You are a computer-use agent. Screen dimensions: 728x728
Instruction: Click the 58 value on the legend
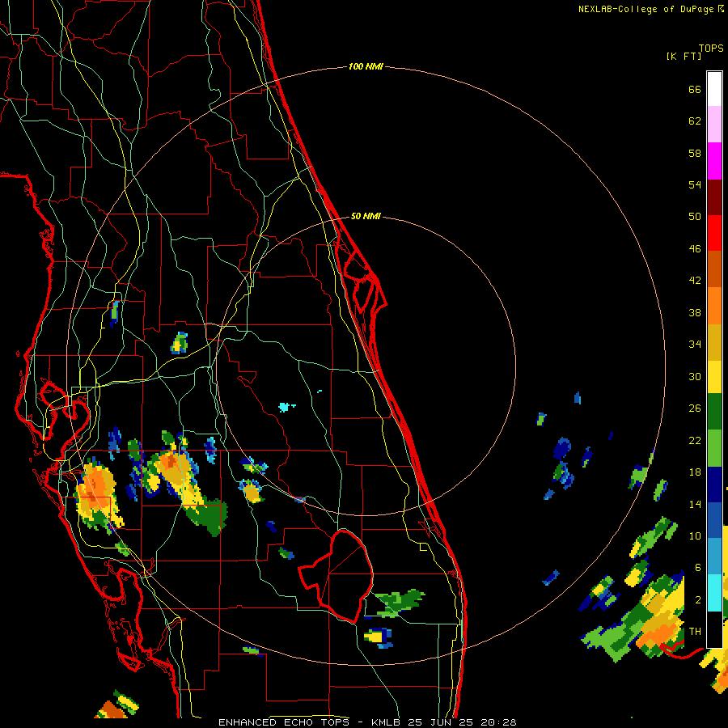(x=695, y=153)
